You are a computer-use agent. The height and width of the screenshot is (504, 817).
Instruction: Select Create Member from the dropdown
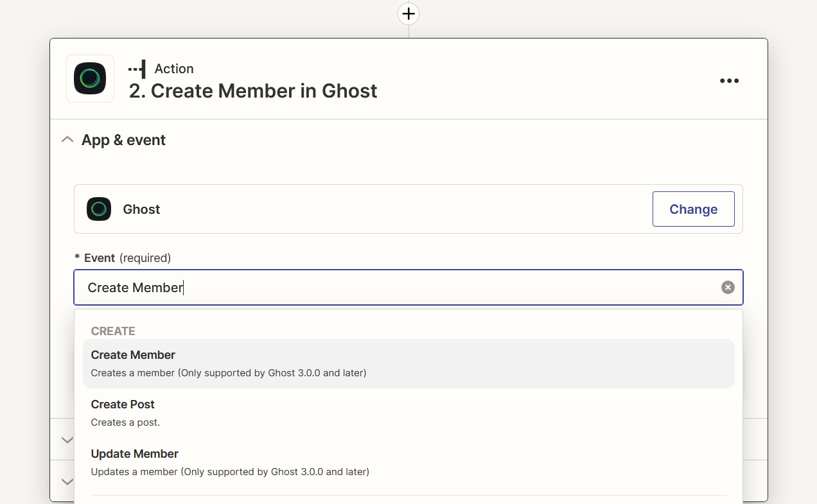tap(409, 363)
